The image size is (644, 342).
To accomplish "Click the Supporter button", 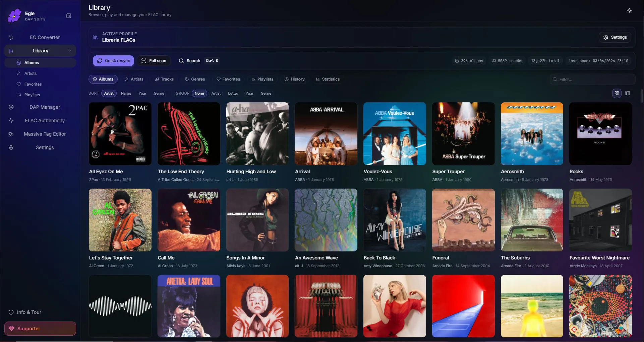I will click(40, 329).
